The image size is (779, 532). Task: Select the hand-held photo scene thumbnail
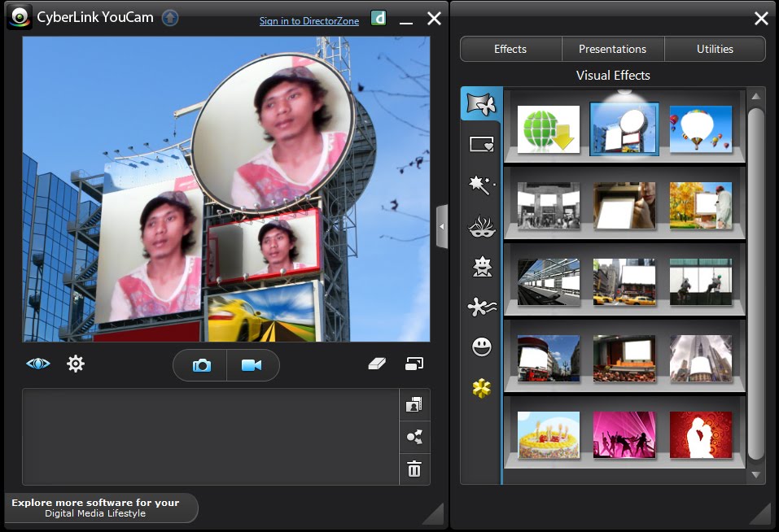[624, 206]
